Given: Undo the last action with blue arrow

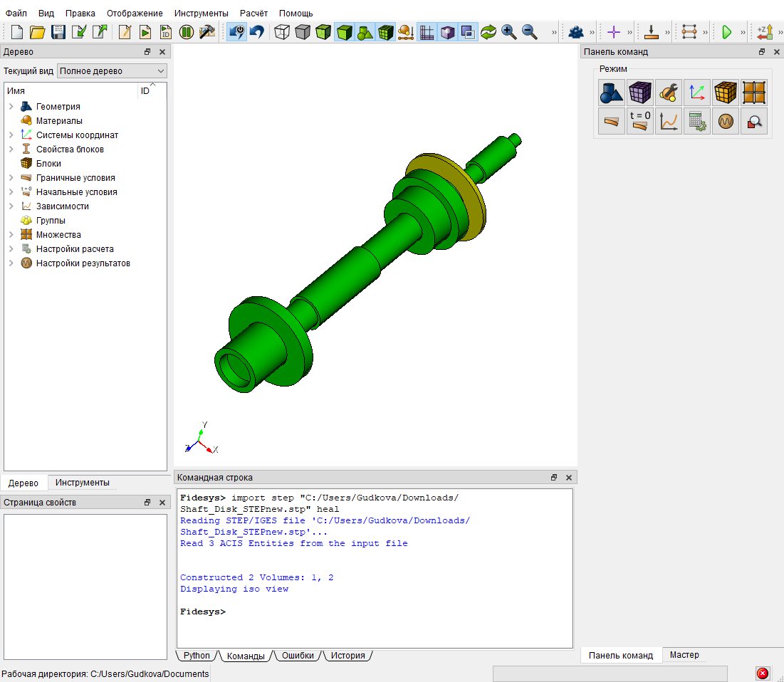Looking at the screenshot, I should 257,33.
